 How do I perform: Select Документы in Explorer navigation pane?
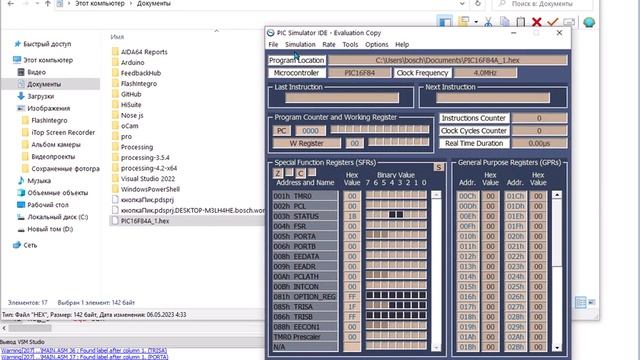[x=44, y=84]
